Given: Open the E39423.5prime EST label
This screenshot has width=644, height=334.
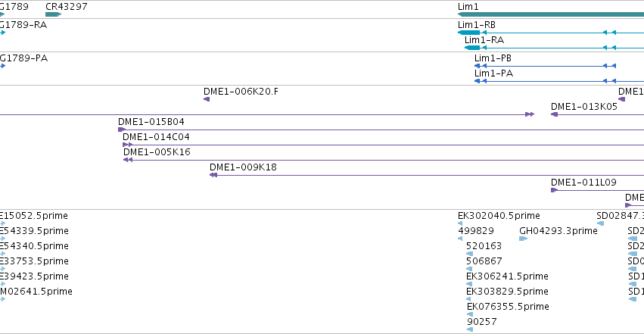Looking at the screenshot, I should coord(34,276).
